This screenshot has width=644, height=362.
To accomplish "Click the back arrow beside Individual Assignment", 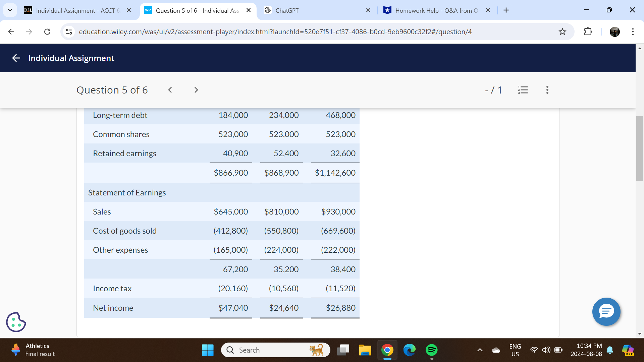I will [x=16, y=58].
